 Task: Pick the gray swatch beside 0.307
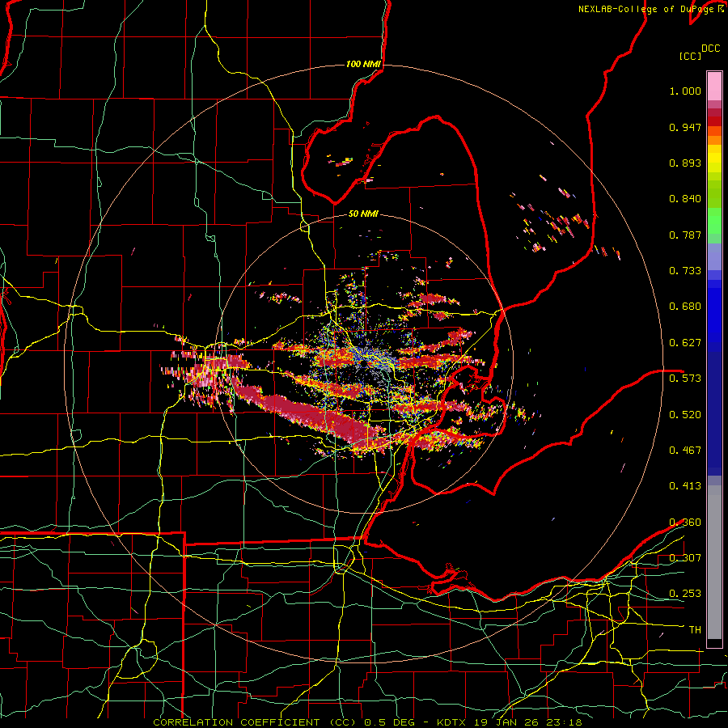(x=714, y=562)
